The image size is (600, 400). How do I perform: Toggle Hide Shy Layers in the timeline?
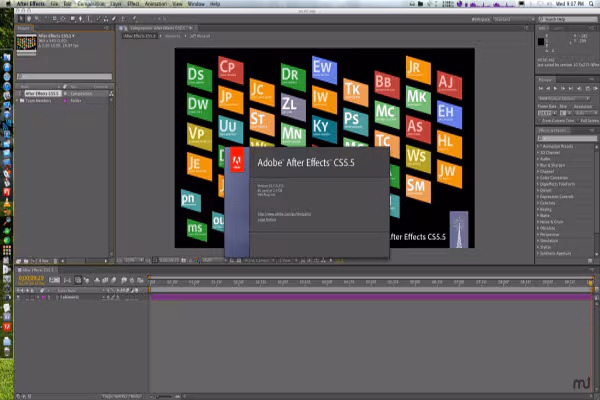[97, 280]
